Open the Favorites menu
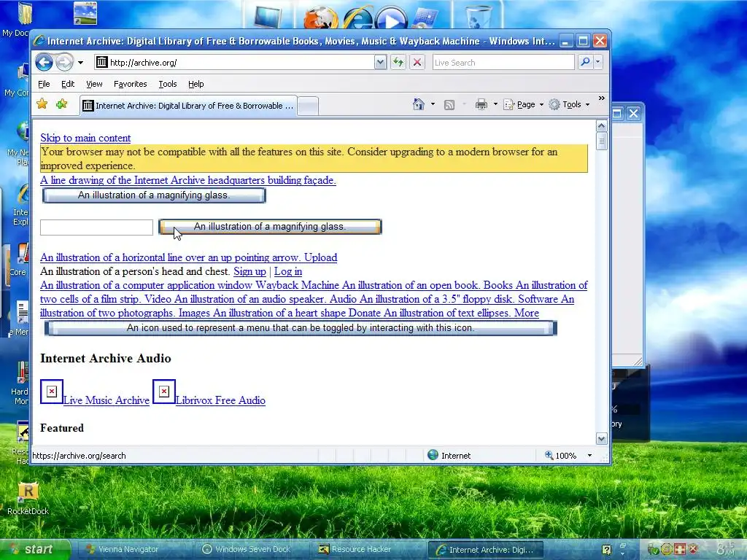This screenshot has width=747, height=560. 130,84
